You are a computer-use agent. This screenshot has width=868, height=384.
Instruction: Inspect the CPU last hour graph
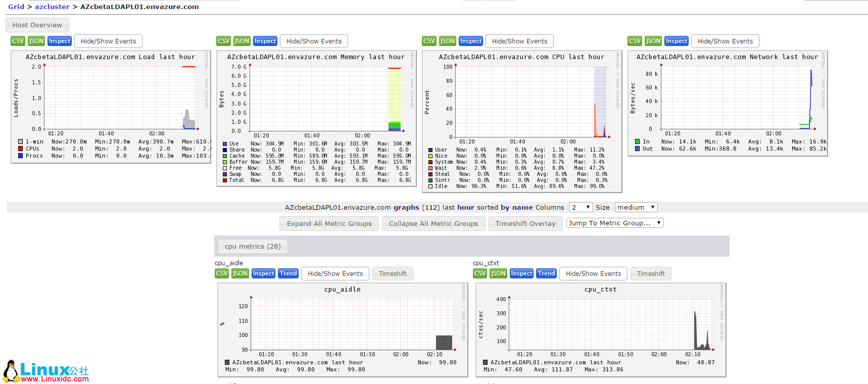tap(471, 41)
